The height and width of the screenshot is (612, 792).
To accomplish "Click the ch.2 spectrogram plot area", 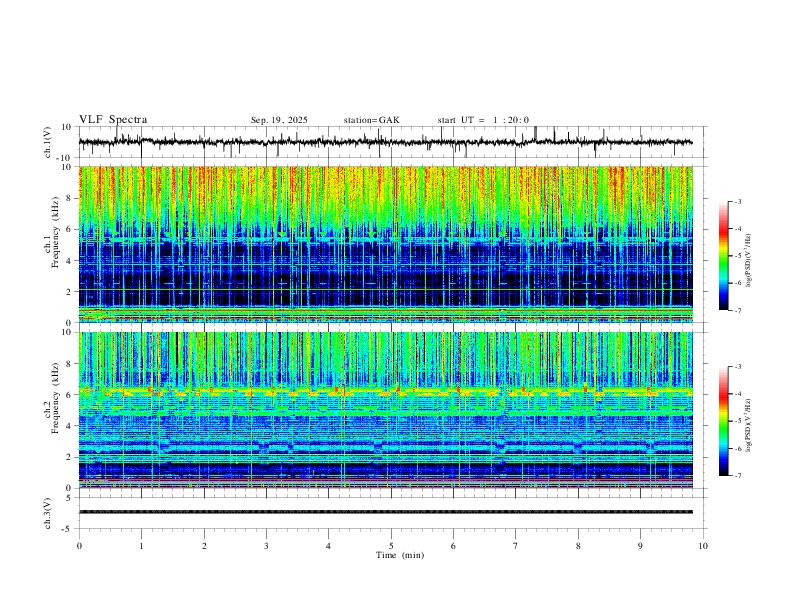I will pyautogui.click(x=385, y=410).
